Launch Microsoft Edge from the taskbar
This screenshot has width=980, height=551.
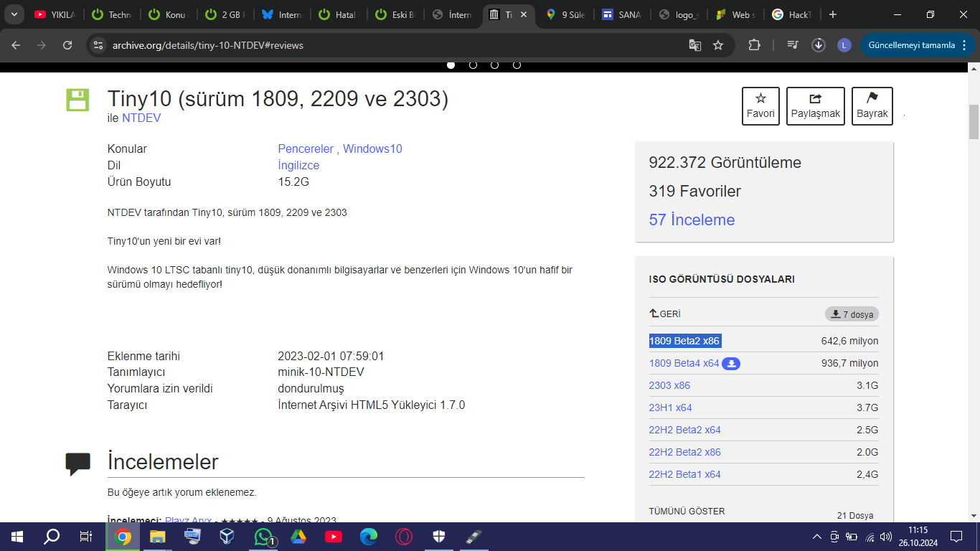[369, 537]
